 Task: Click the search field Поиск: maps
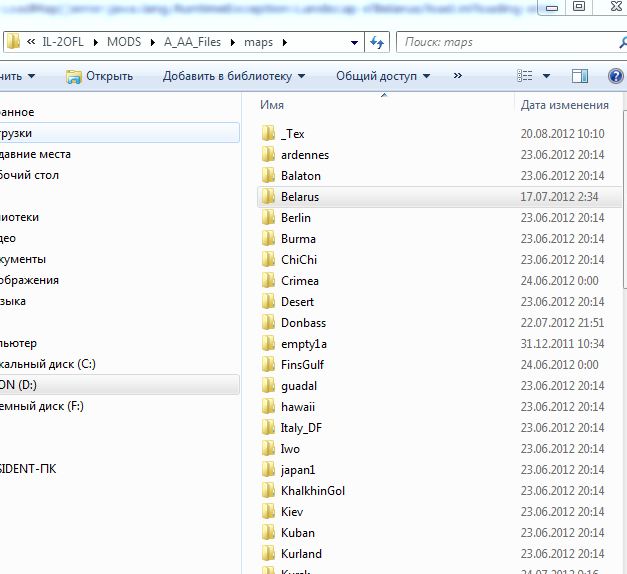tap(510, 42)
